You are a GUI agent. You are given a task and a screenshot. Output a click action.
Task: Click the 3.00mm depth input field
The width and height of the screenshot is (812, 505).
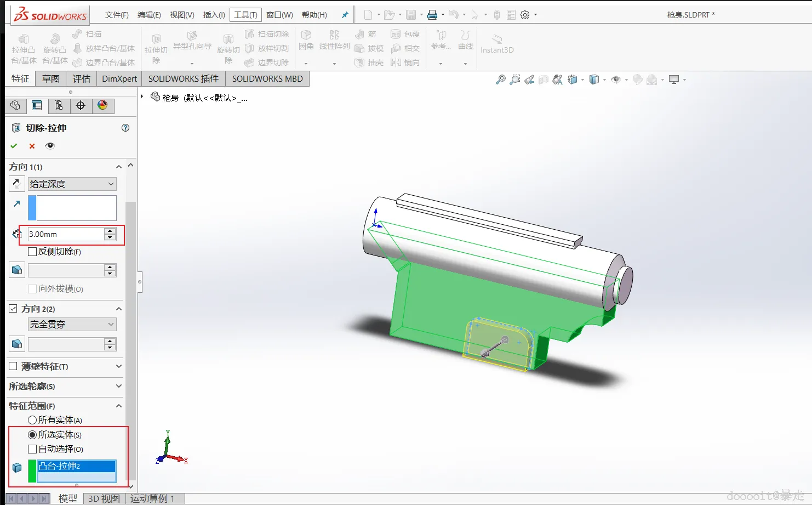point(66,234)
